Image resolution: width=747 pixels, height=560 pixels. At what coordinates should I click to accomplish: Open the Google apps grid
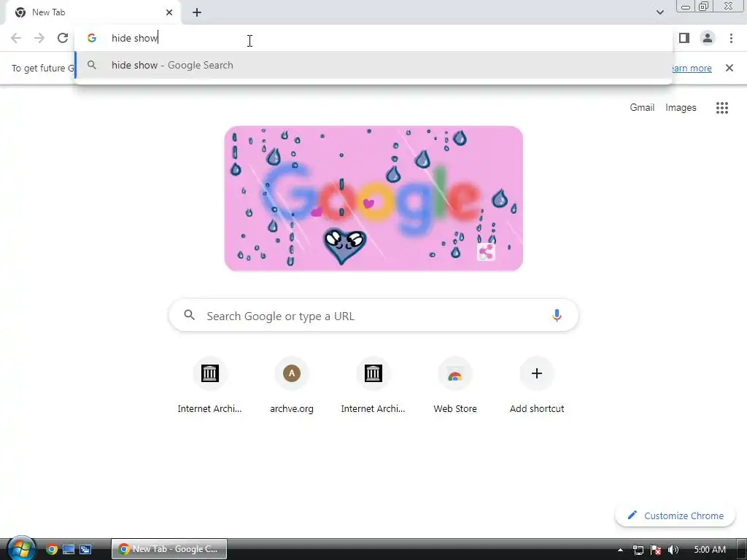pyautogui.click(x=721, y=108)
